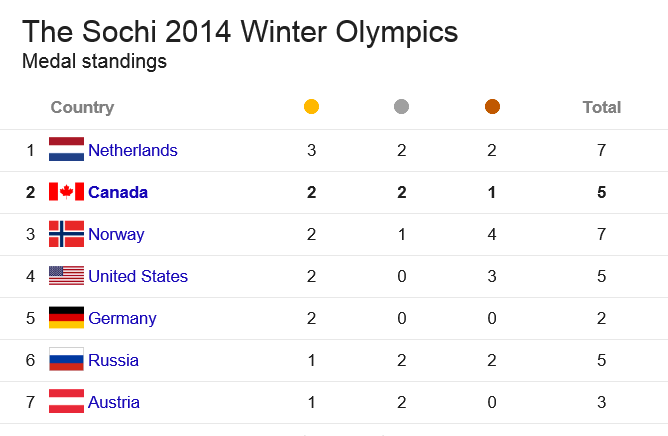Open the Netherlands country link
The width and height of the screenshot is (668, 436).
(132, 150)
